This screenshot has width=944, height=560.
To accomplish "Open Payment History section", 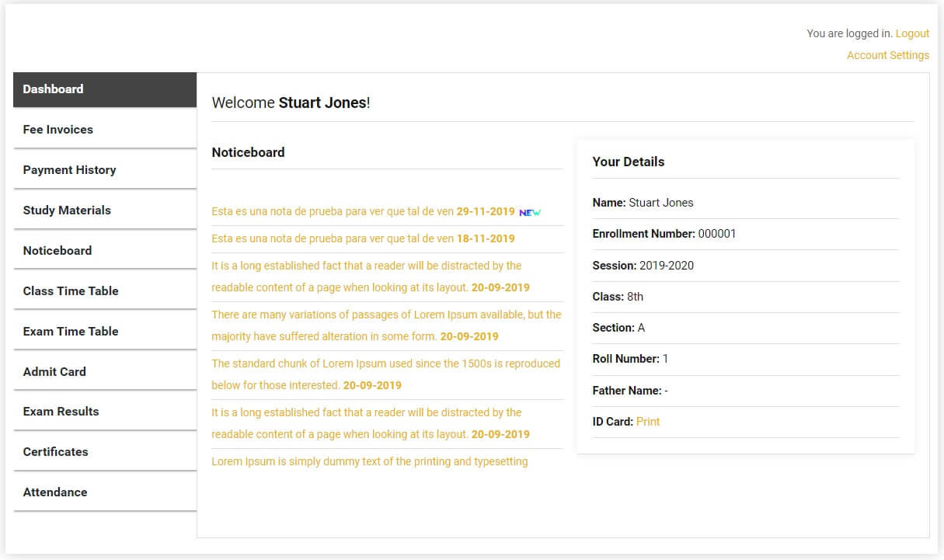I will pyautogui.click(x=105, y=170).
